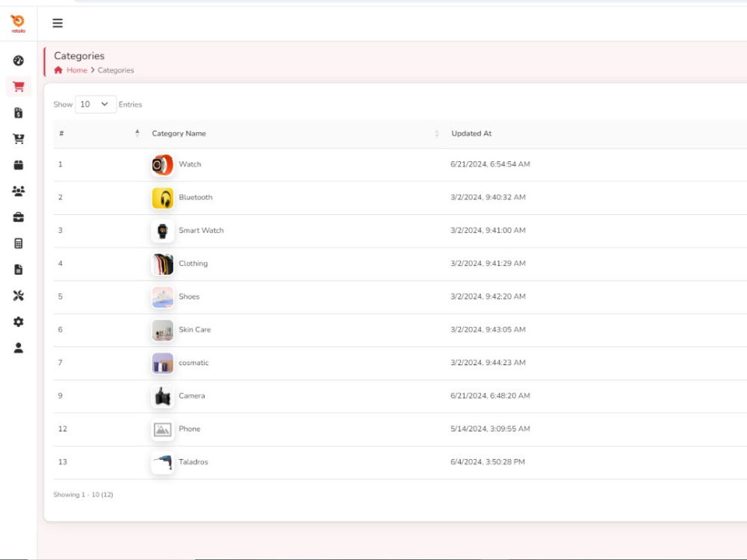The image size is (747, 560).
Task: Select the customers group icon
Action: click(19, 190)
